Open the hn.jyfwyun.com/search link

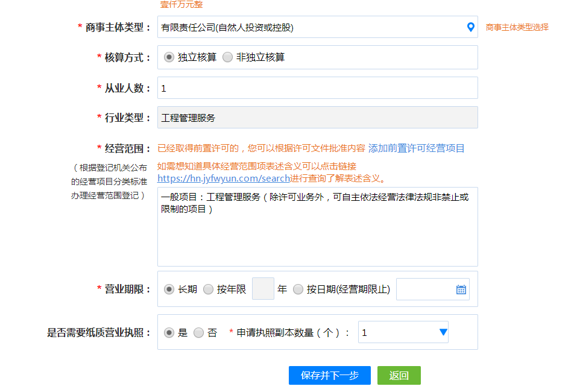[x=224, y=179]
